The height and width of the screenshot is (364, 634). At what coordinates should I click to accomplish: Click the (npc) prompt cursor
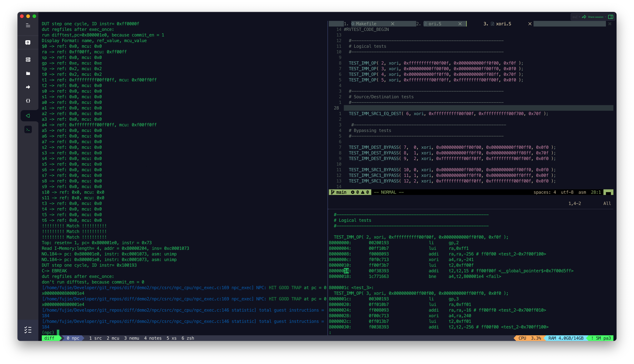58,332
